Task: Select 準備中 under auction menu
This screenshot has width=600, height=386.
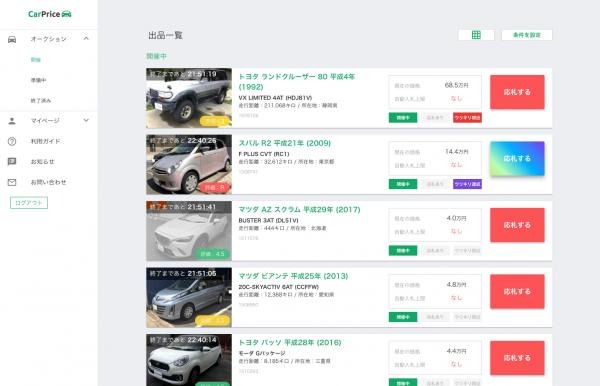Action: (39, 80)
